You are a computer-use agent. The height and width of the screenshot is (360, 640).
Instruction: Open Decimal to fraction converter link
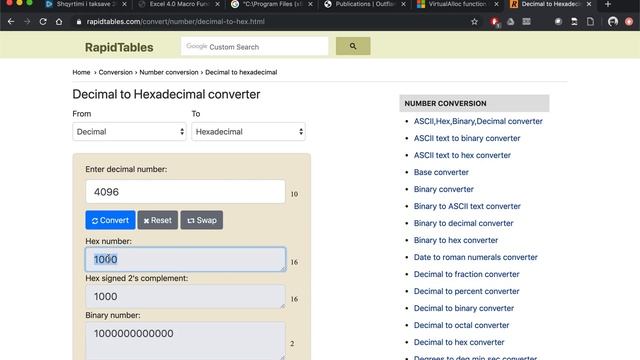click(467, 274)
